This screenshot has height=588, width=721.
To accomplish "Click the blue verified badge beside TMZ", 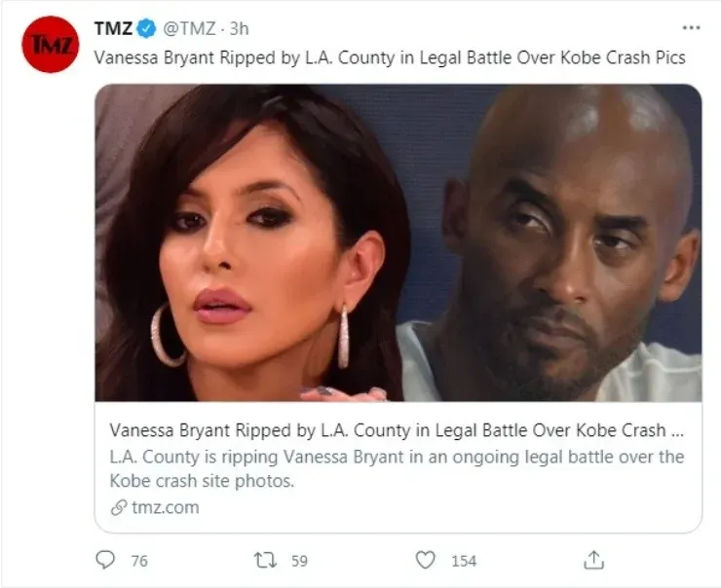I will [x=147, y=29].
